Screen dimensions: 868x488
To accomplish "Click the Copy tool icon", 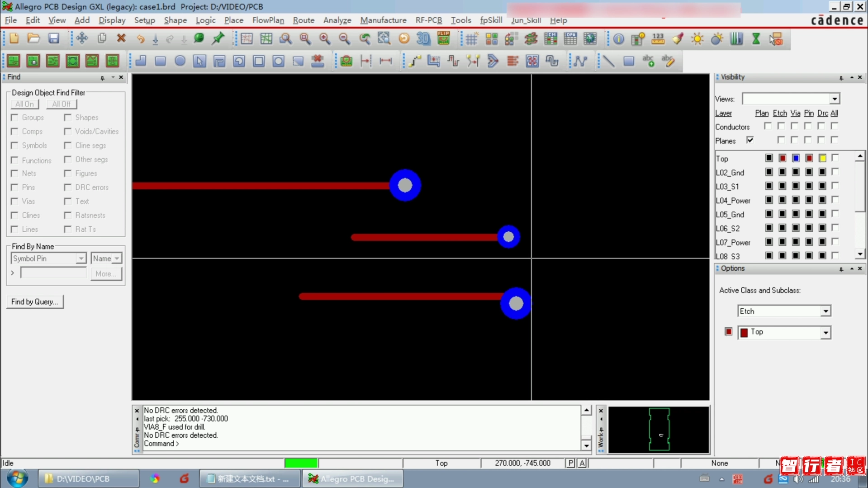I will [x=102, y=39].
